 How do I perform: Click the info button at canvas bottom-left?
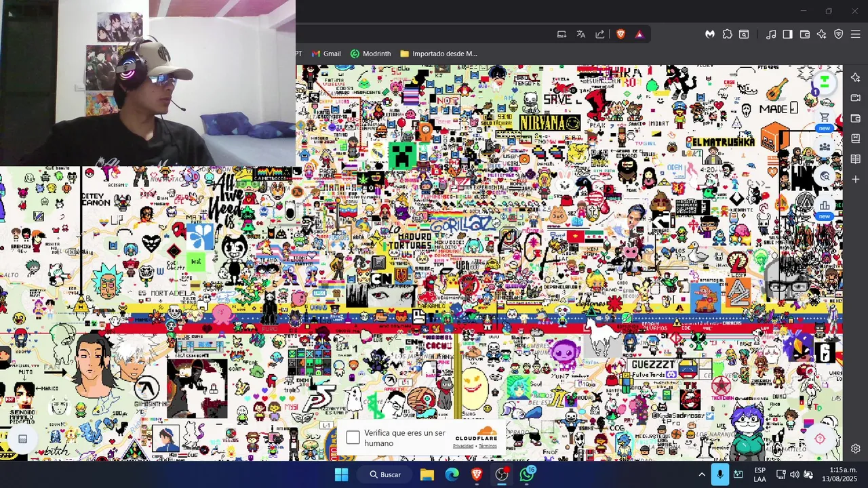(x=22, y=439)
